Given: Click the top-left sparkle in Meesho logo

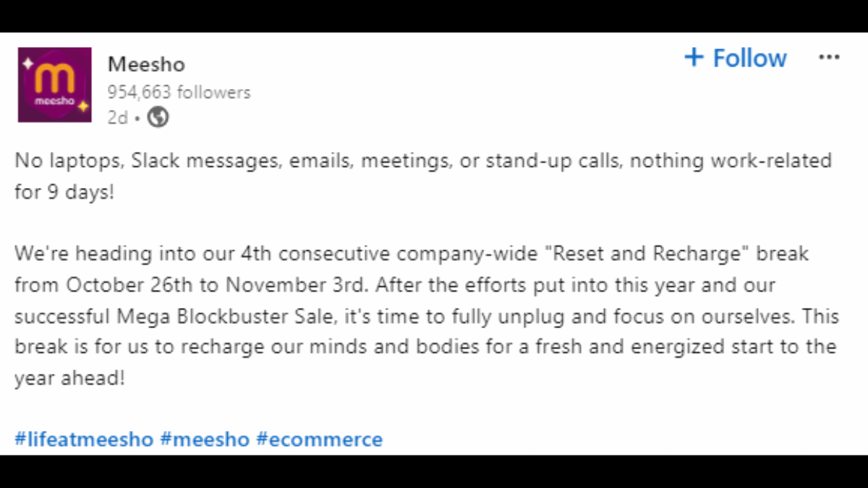Looking at the screenshot, I should [x=27, y=64].
